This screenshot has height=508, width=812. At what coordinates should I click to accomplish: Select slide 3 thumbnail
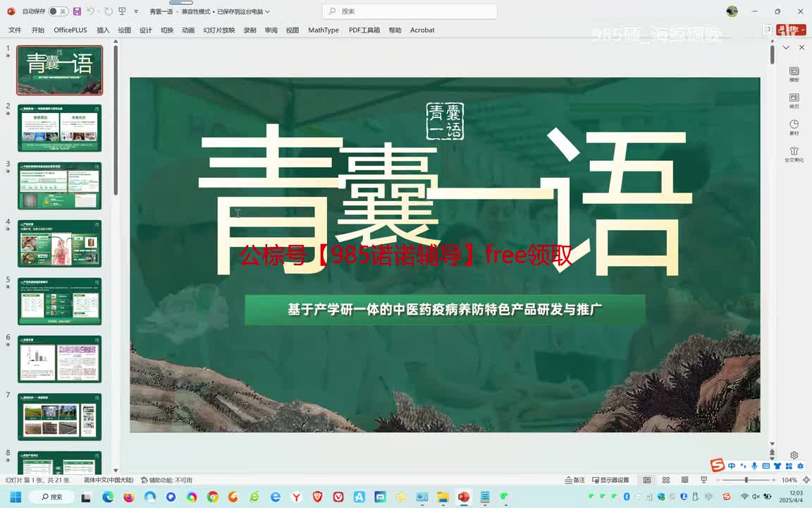pyautogui.click(x=59, y=186)
